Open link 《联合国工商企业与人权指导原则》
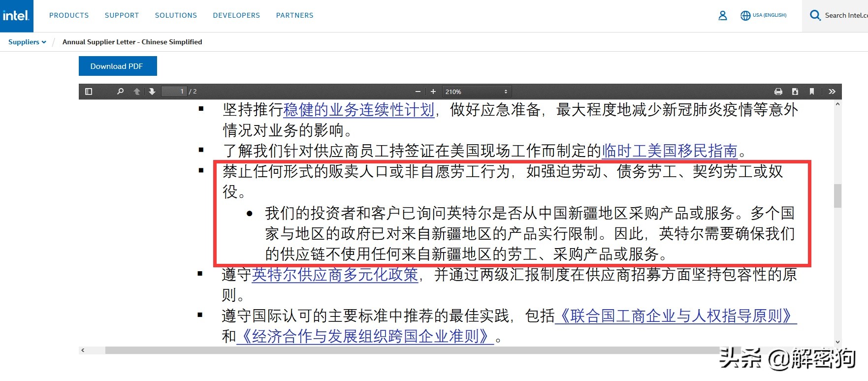 pos(675,316)
